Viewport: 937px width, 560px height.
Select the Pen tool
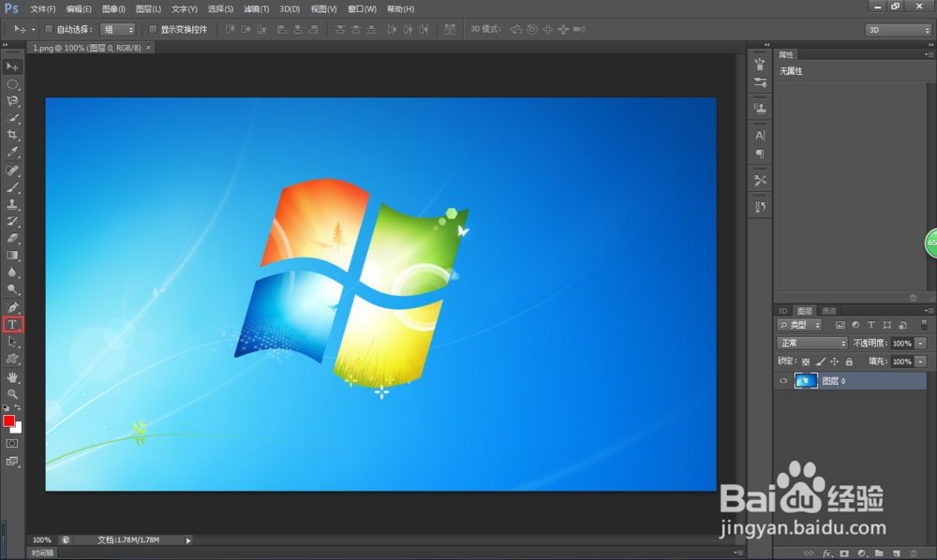click(x=12, y=307)
